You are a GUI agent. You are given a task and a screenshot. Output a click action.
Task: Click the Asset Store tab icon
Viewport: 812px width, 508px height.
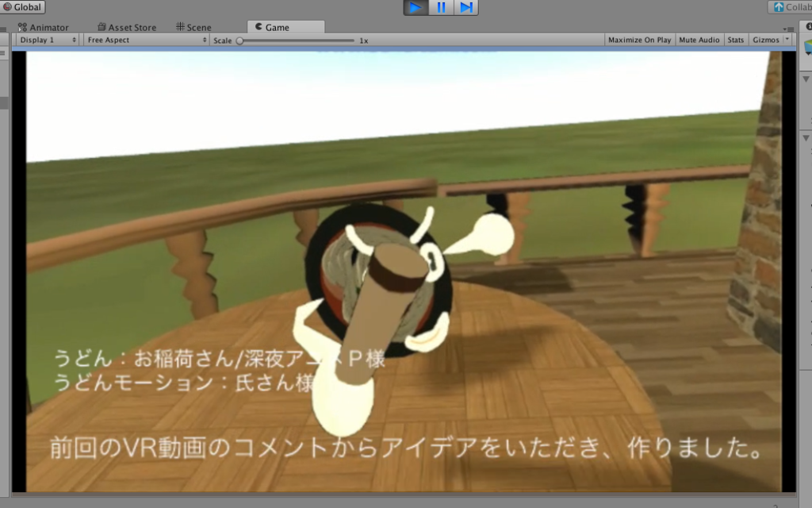click(101, 27)
